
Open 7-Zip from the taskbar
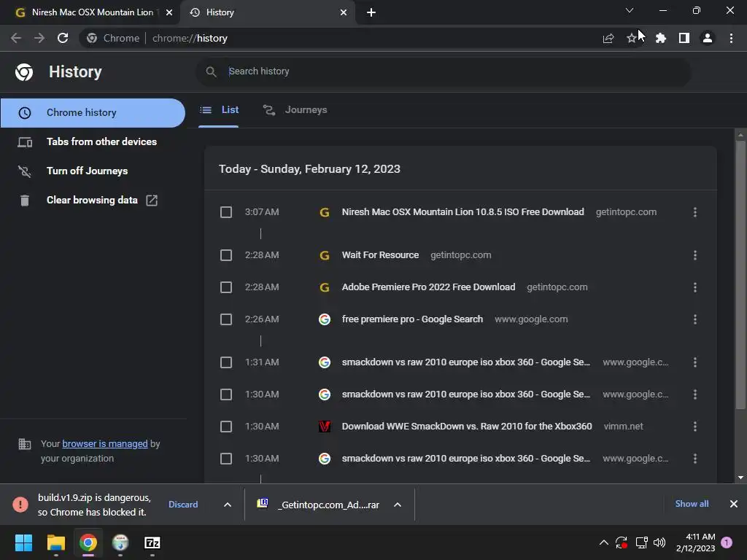pyautogui.click(x=152, y=542)
